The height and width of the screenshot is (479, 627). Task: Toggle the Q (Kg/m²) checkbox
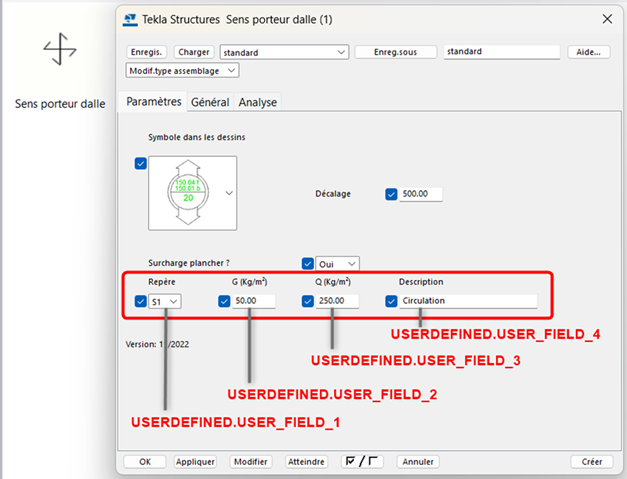[x=308, y=301]
